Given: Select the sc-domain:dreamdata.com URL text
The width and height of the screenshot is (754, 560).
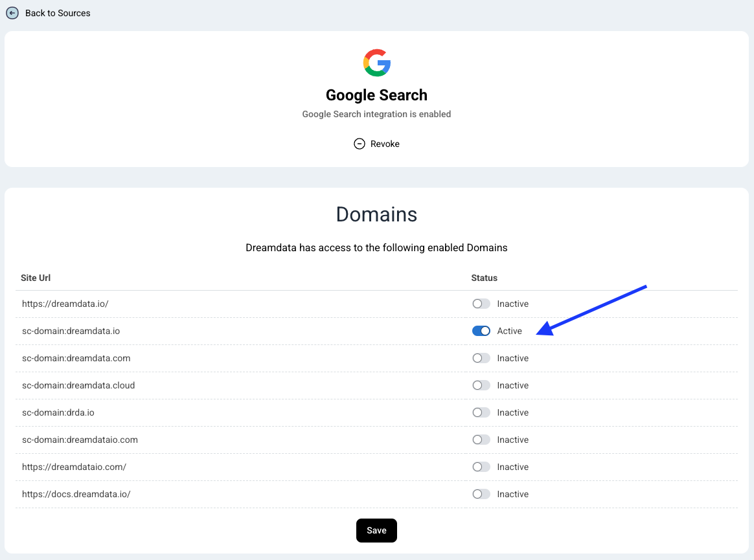Looking at the screenshot, I should (76, 358).
